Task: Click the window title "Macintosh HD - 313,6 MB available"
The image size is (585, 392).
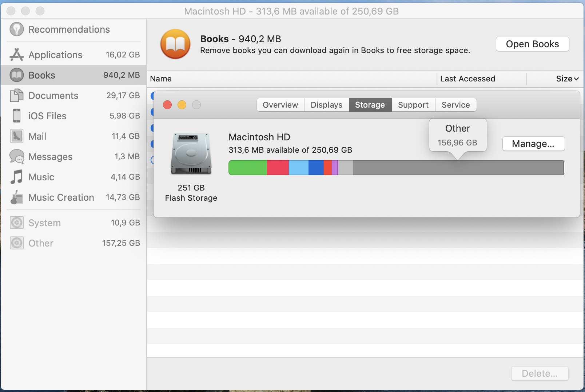Action: (x=291, y=11)
